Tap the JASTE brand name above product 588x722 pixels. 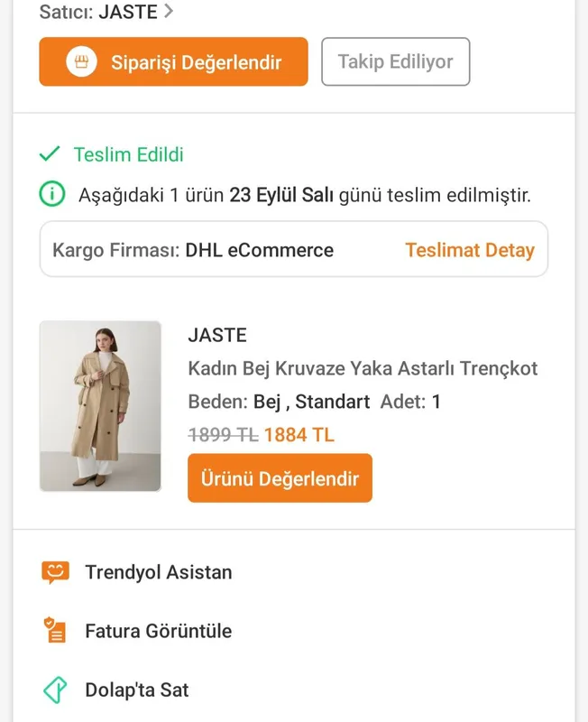[217, 335]
